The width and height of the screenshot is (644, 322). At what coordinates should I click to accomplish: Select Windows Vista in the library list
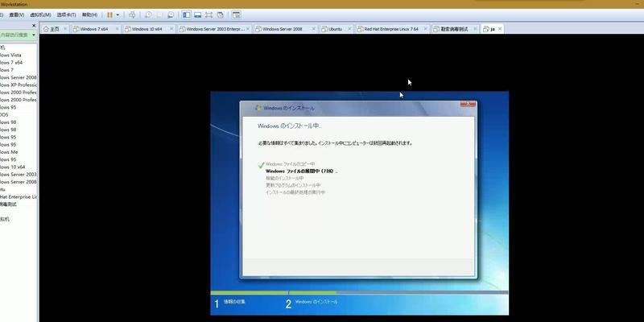(10, 55)
